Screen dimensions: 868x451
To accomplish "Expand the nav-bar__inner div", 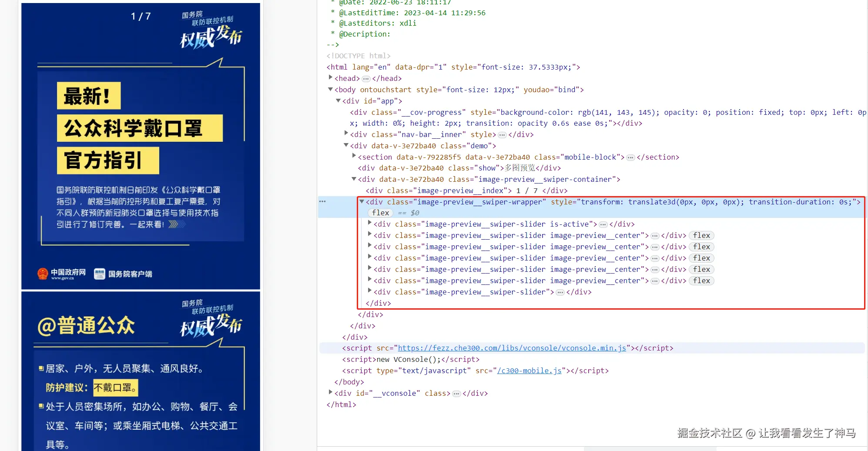I will click(346, 134).
